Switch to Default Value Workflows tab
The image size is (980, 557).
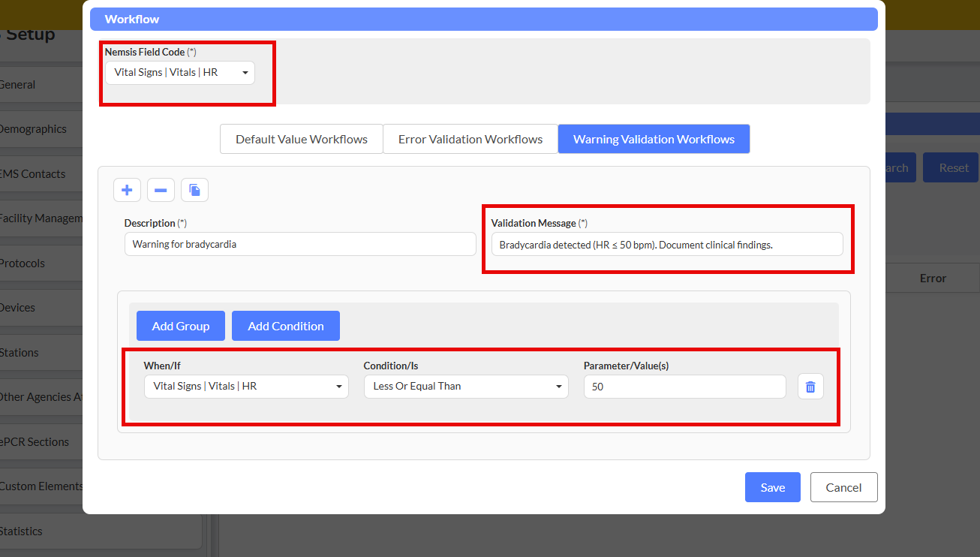coord(302,139)
